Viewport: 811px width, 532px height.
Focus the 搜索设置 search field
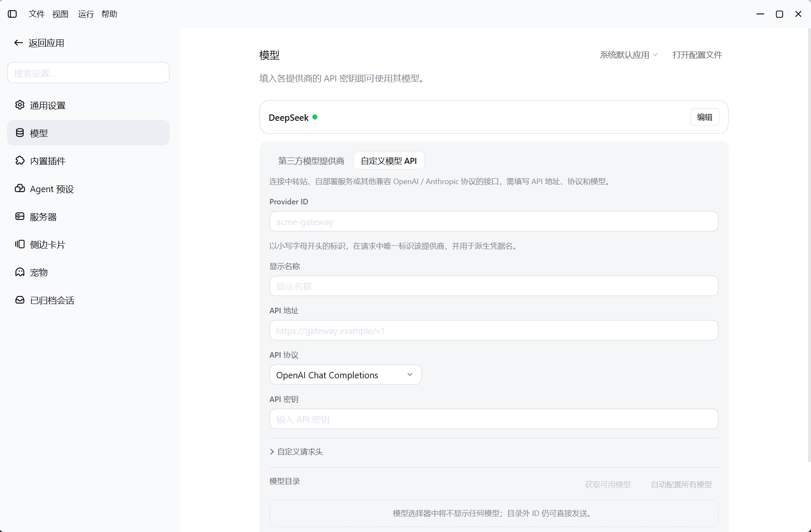(88, 73)
